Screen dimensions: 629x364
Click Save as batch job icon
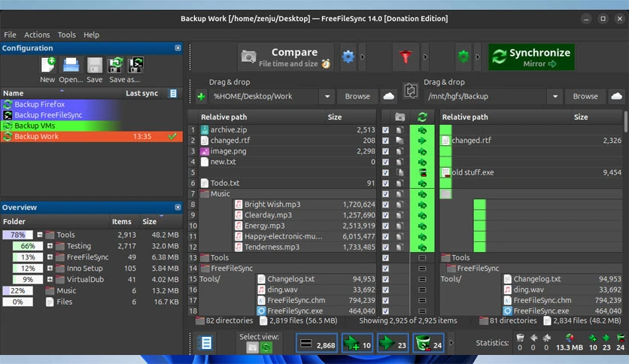tap(135, 65)
